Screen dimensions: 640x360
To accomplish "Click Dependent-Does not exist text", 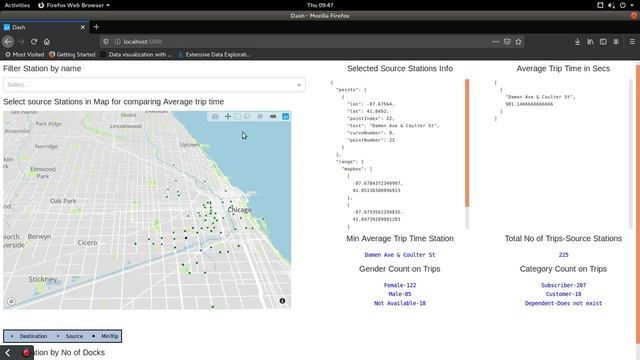I will [x=563, y=303].
